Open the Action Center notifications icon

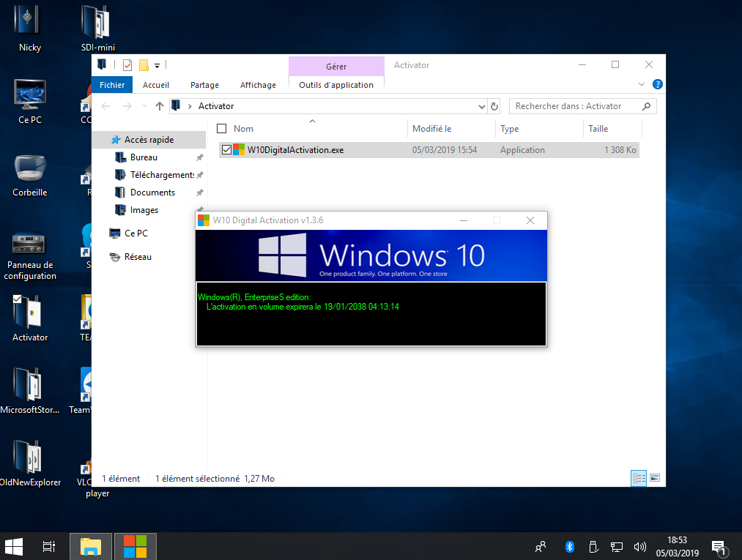pos(719,548)
